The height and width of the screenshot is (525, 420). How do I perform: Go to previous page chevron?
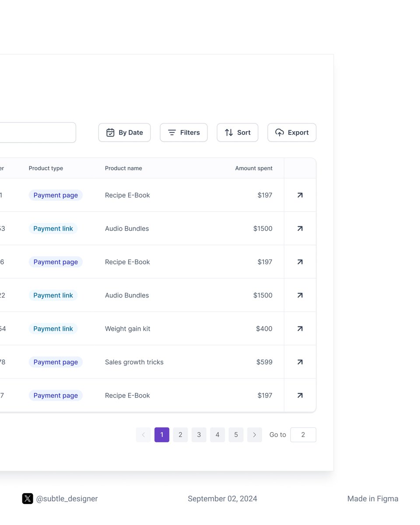[x=143, y=435]
